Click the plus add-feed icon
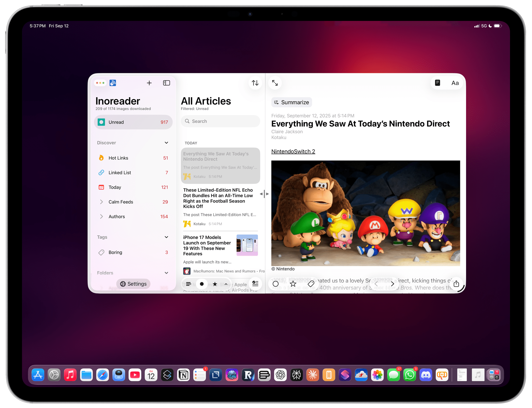Viewport: 532px width, 408px height. 149,83
